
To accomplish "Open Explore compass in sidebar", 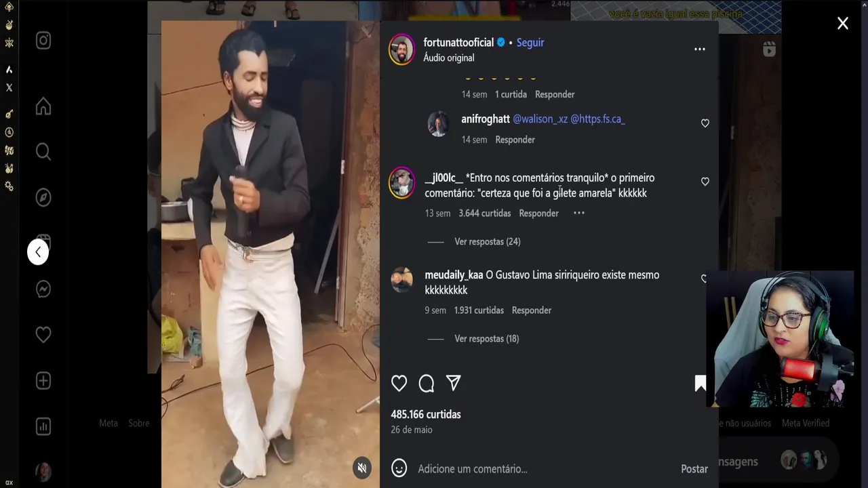I will tap(43, 197).
